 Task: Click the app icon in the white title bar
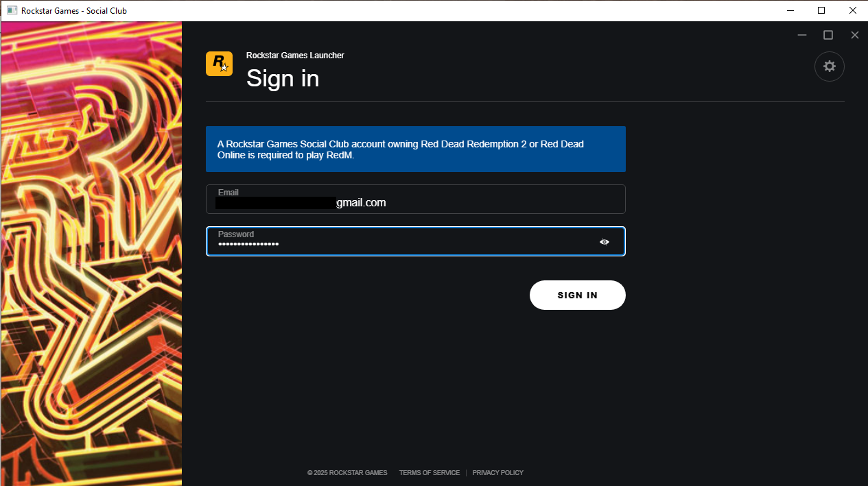[12, 10]
